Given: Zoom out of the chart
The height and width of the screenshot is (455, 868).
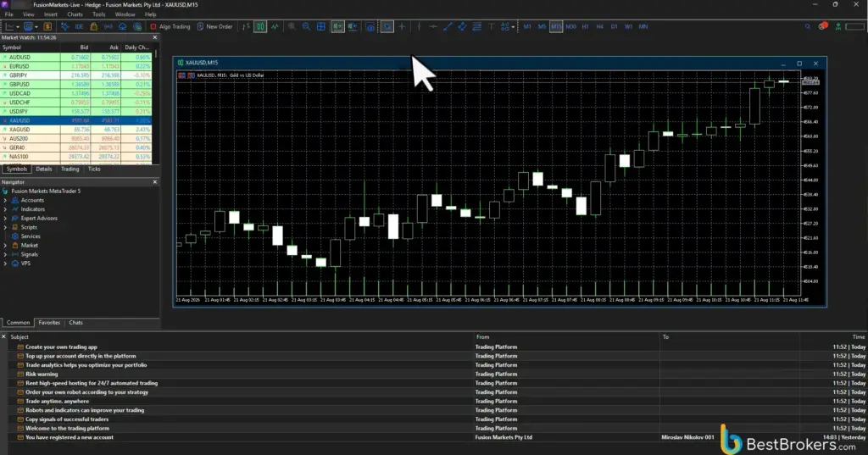Looking at the screenshot, I should click(x=306, y=26).
